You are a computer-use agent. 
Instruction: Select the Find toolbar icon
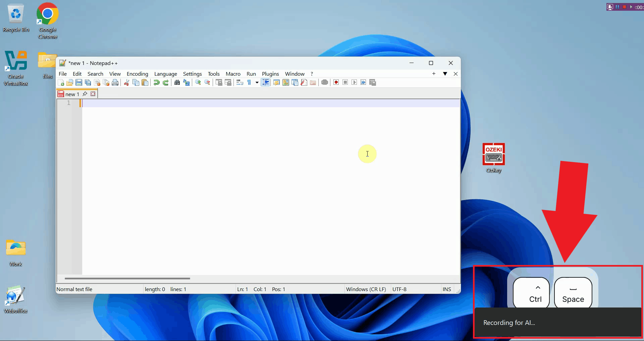point(177,82)
